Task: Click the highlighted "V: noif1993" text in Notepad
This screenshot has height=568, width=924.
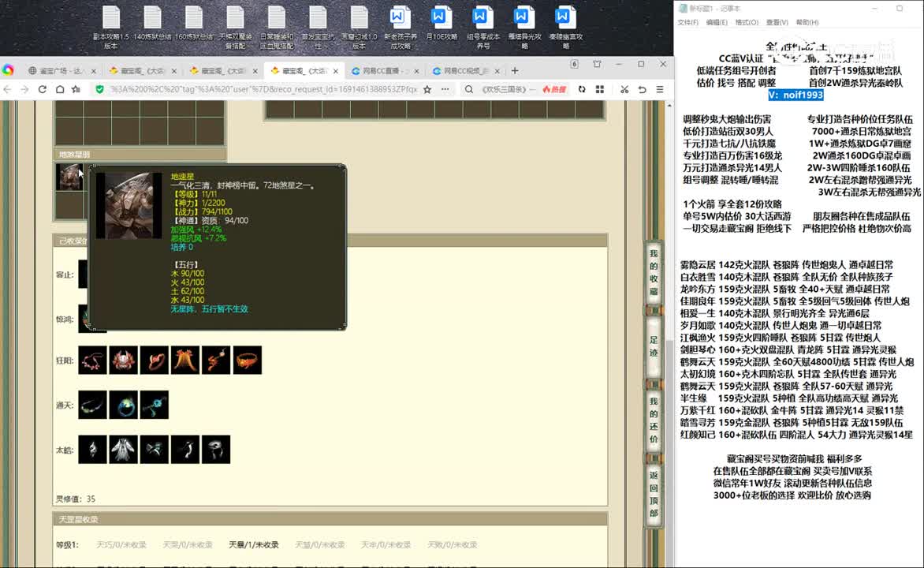Action: tap(795, 95)
